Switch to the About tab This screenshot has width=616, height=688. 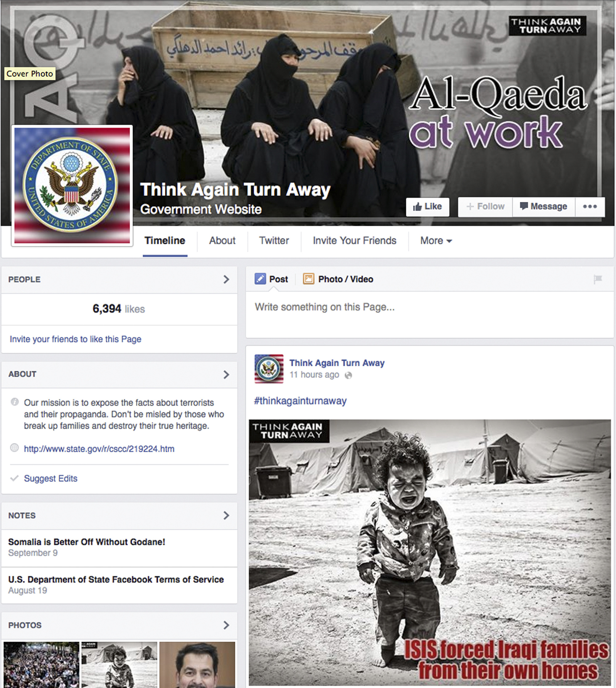click(222, 240)
